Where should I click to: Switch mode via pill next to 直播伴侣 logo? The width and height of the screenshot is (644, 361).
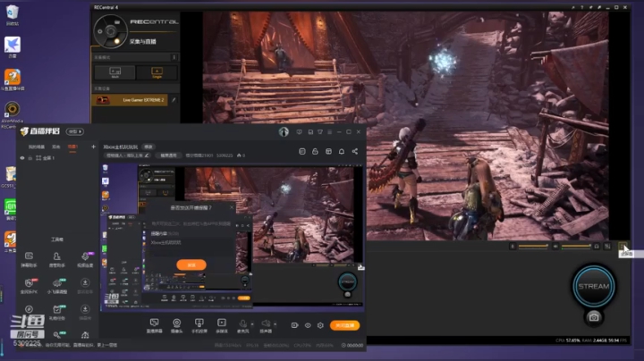75,131
